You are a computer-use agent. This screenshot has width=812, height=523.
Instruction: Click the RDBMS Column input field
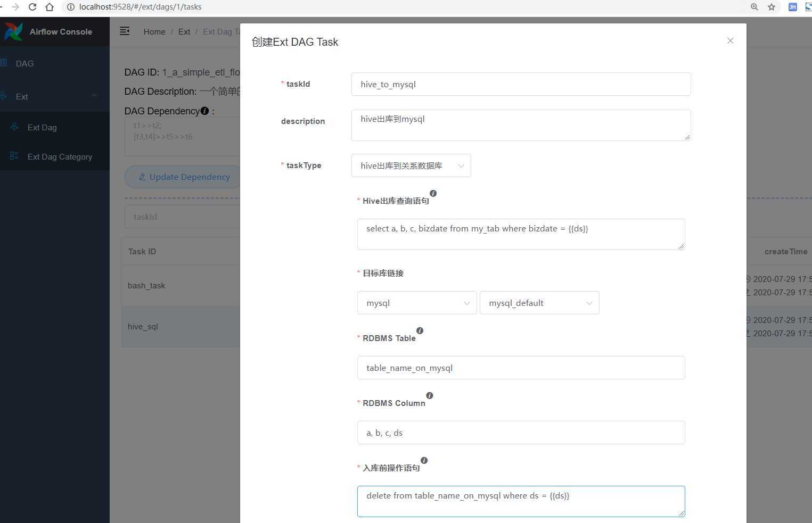[x=521, y=433]
